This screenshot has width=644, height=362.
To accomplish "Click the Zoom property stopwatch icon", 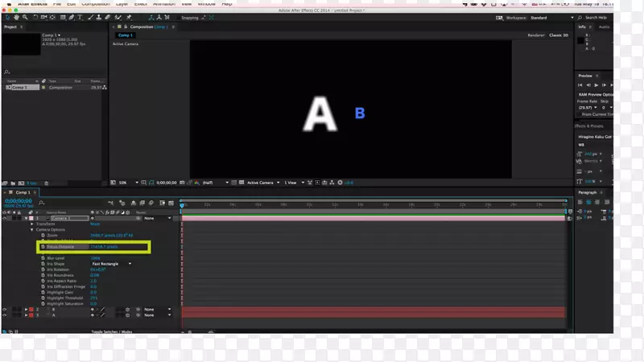I will pyautogui.click(x=43, y=235).
